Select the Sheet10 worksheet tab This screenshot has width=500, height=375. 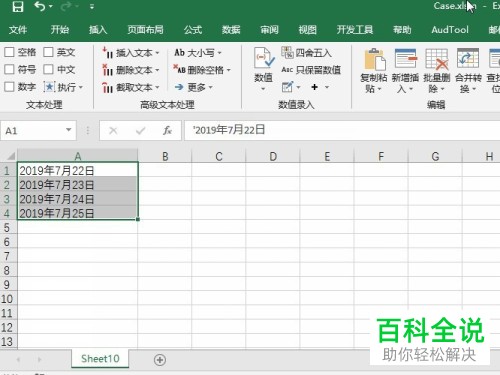100,359
